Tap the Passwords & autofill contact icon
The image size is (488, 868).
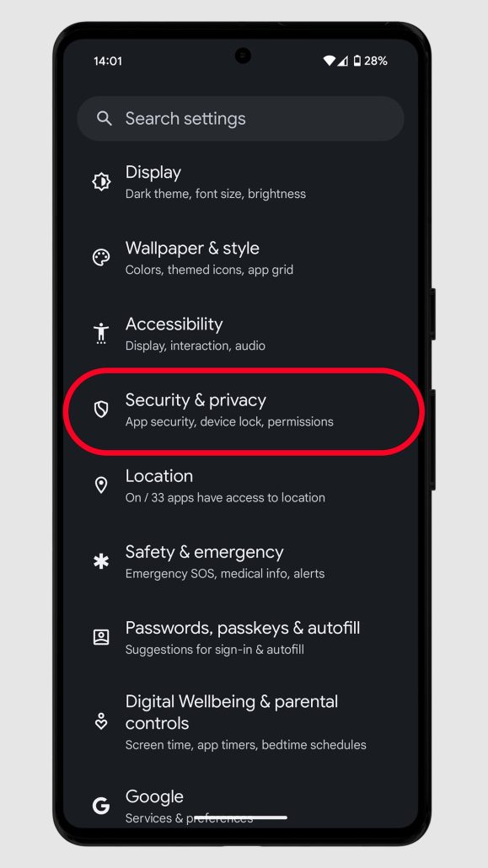[101, 637]
